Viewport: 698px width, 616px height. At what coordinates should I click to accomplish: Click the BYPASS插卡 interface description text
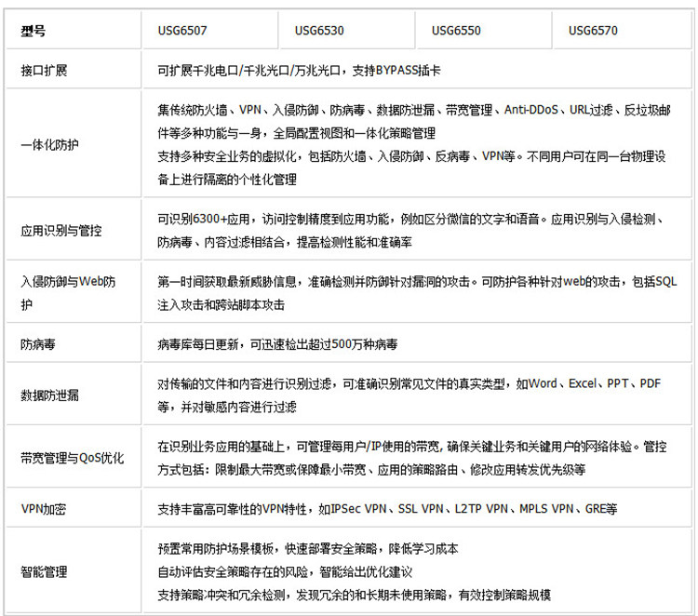(409, 71)
